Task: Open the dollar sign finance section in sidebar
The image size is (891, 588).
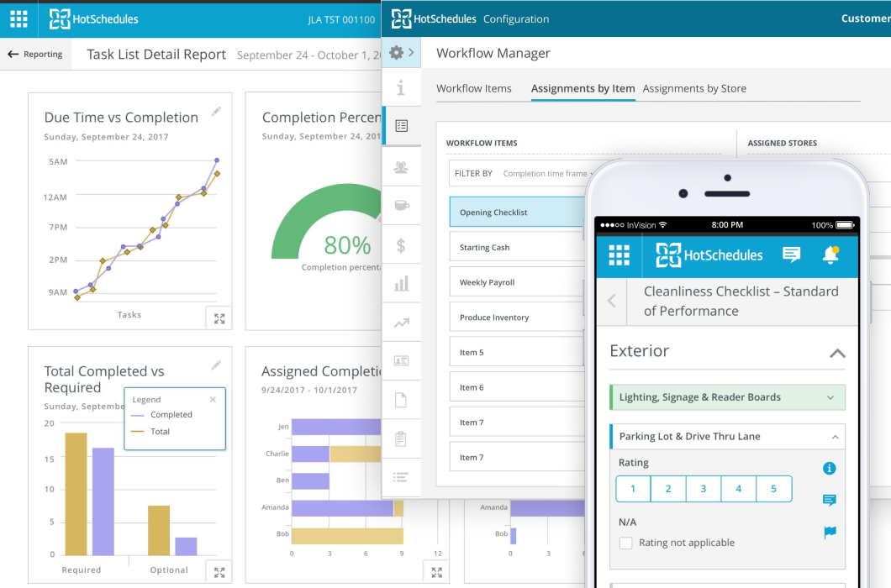Action: (x=401, y=244)
